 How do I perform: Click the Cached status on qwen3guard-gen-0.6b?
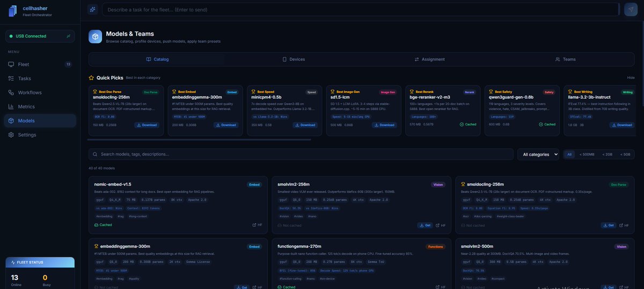coord(547,124)
